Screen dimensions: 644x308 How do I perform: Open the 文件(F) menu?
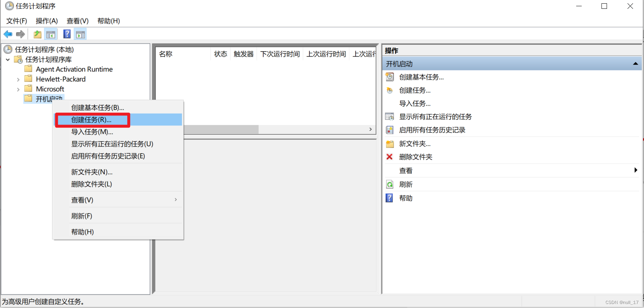click(x=16, y=21)
